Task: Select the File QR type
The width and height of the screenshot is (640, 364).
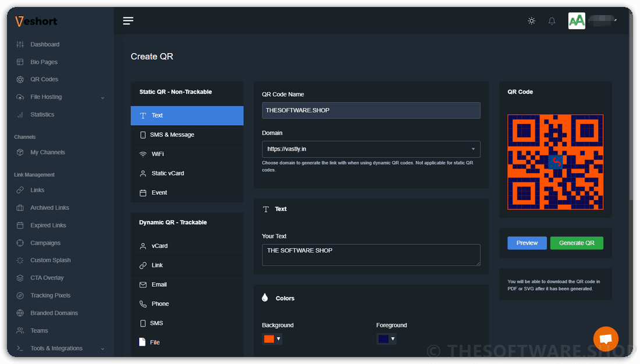Action: (x=187, y=342)
